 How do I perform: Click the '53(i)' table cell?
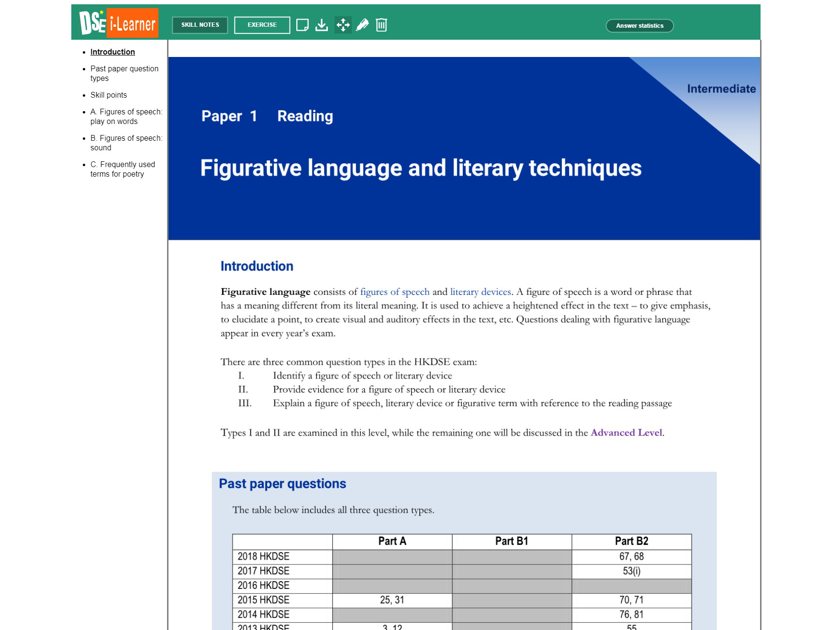(x=631, y=571)
